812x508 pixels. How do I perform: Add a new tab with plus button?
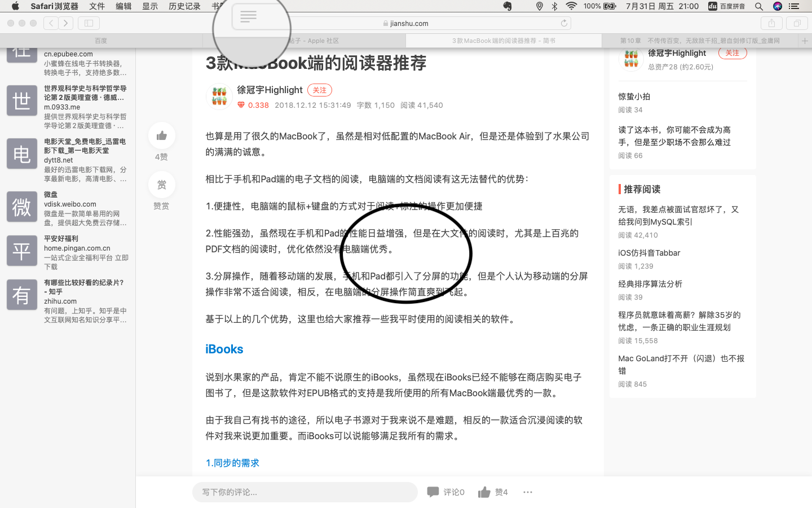coord(805,41)
